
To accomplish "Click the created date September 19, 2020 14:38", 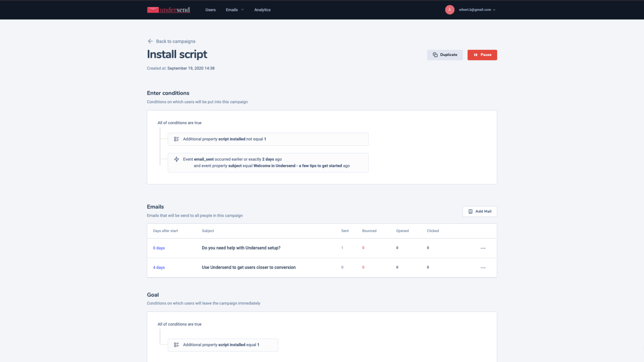I will click(191, 68).
